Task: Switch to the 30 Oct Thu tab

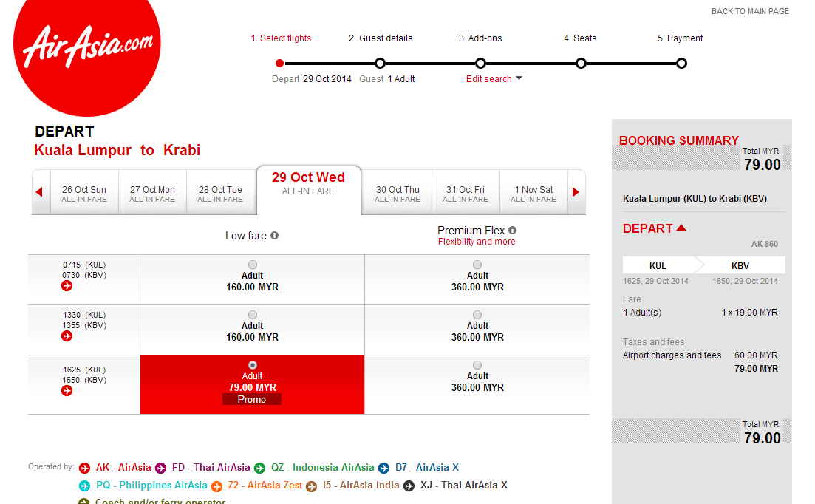Action: (398, 194)
